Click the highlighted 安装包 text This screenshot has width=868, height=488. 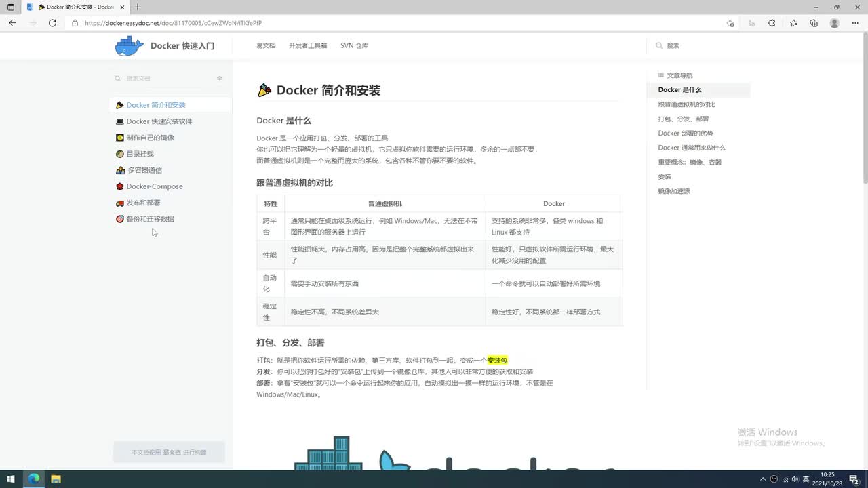pos(497,361)
